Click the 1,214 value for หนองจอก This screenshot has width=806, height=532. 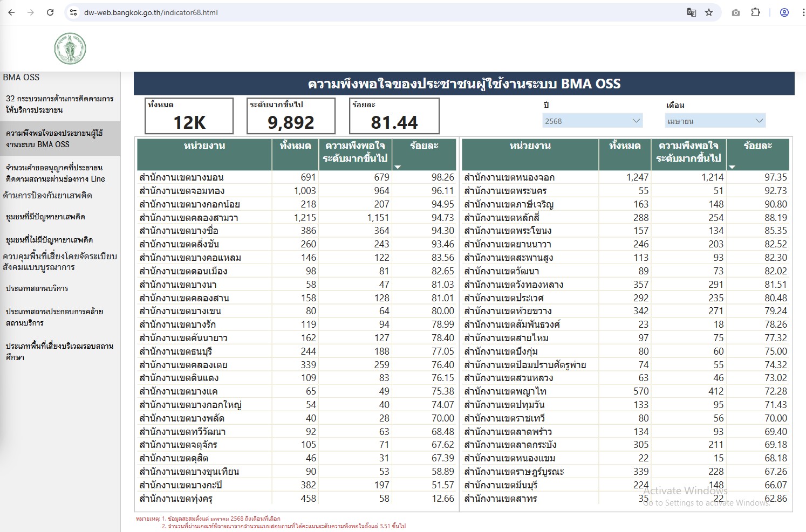[x=713, y=177]
